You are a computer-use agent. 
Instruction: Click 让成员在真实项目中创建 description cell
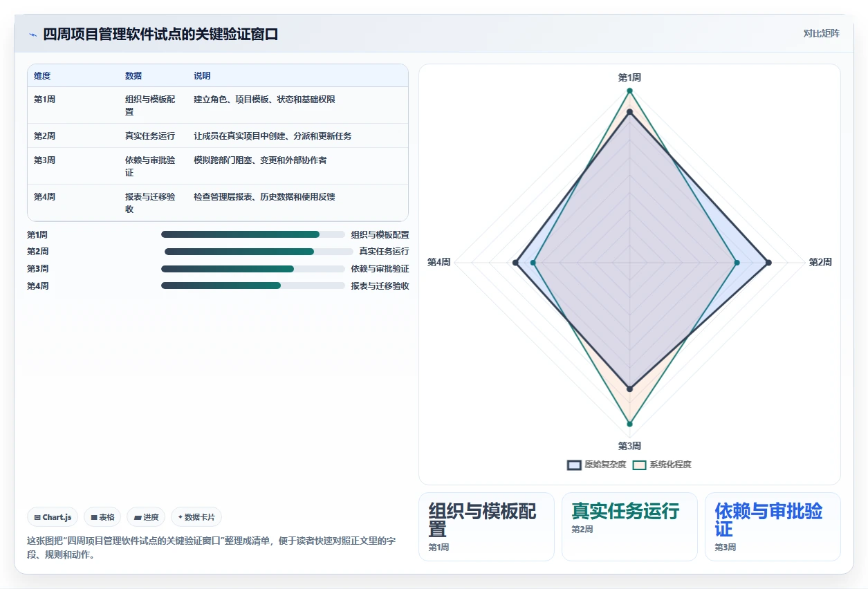click(273, 136)
